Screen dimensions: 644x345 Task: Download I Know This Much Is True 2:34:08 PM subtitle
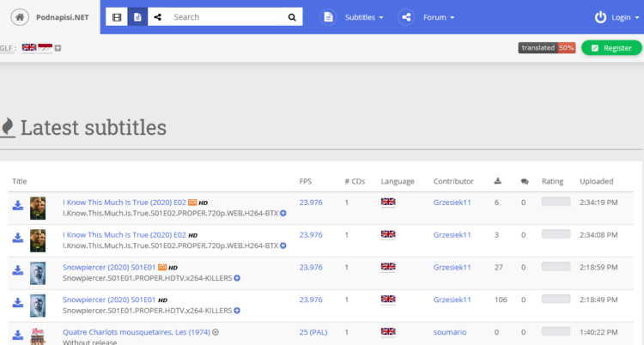[18, 238]
